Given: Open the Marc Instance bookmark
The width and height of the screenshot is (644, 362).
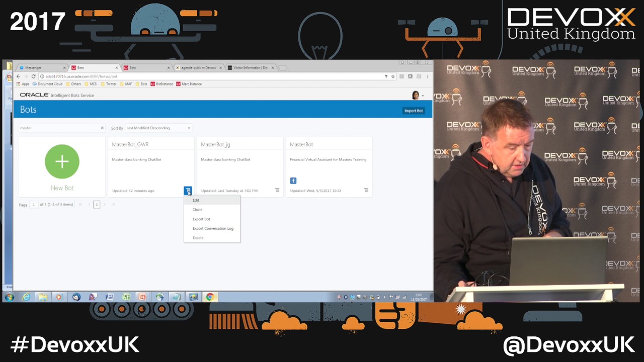Looking at the screenshot, I should click(189, 84).
